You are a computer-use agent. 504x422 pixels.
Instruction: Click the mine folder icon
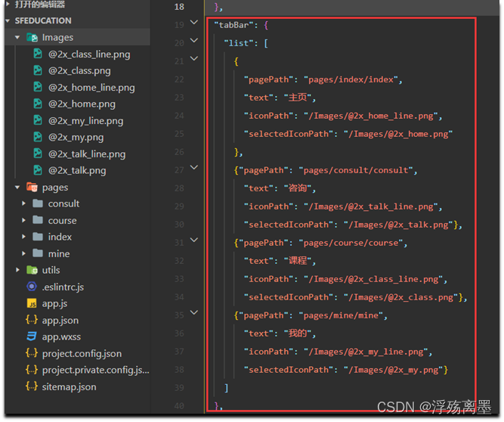38,253
